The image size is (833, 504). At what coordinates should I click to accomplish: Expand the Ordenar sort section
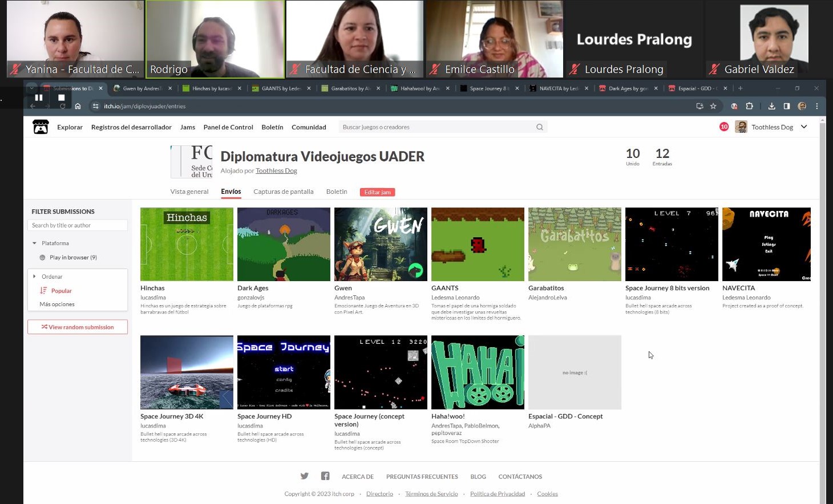[x=35, y=277]
